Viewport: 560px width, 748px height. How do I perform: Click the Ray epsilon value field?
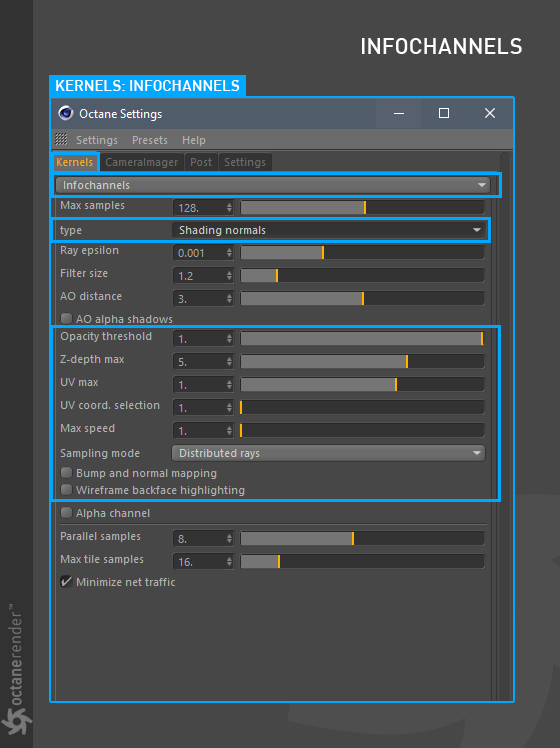pos(199,253)
